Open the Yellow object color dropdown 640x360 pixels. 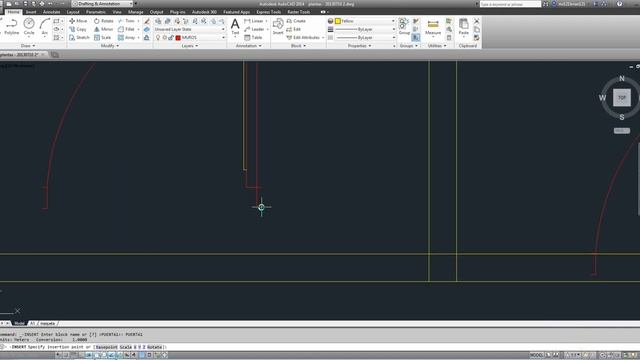coord(365,21)
